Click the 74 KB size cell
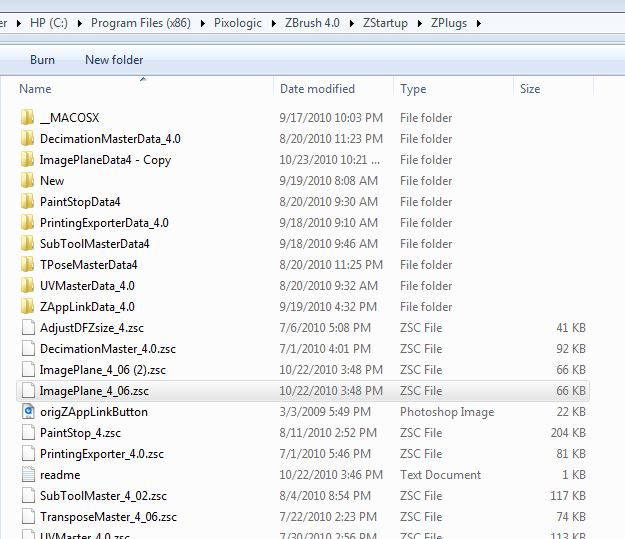 coord(571,517)
